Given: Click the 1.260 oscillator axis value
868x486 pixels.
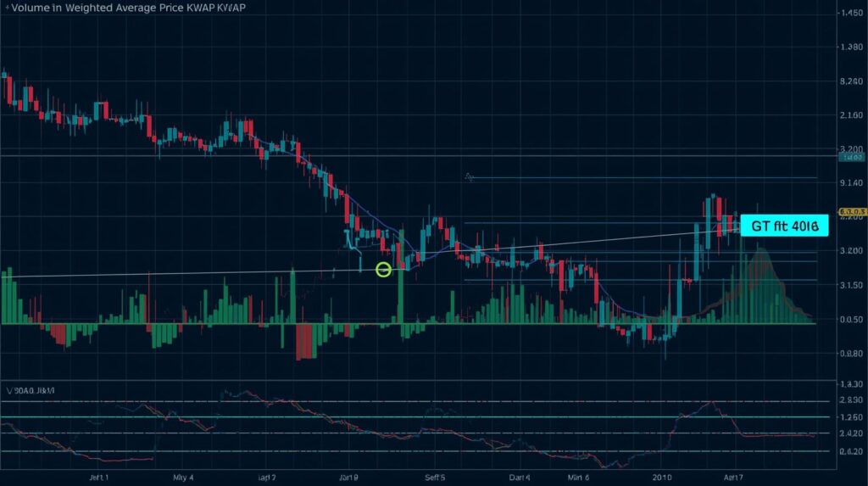Looking at the screenshot, I should point(851,416).
